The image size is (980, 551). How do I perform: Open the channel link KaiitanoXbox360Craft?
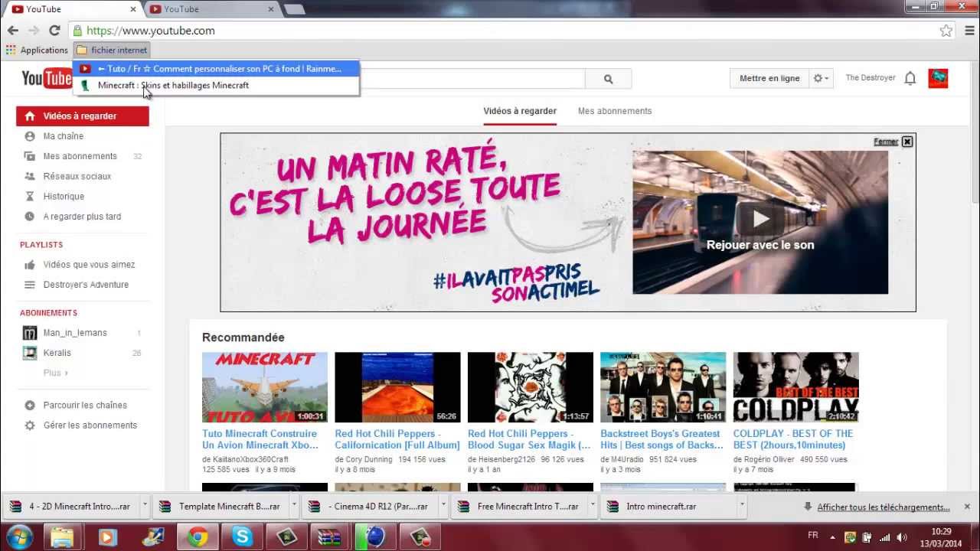250,460
